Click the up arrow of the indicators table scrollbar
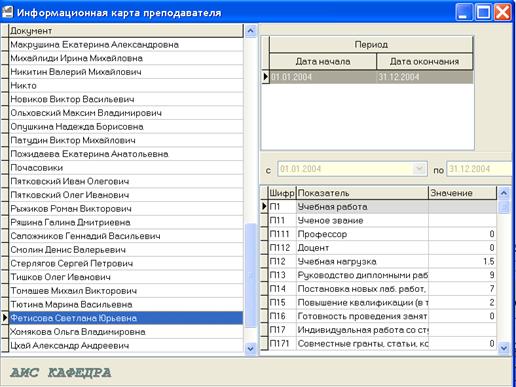The image size is (516, 387). point(504,193)
